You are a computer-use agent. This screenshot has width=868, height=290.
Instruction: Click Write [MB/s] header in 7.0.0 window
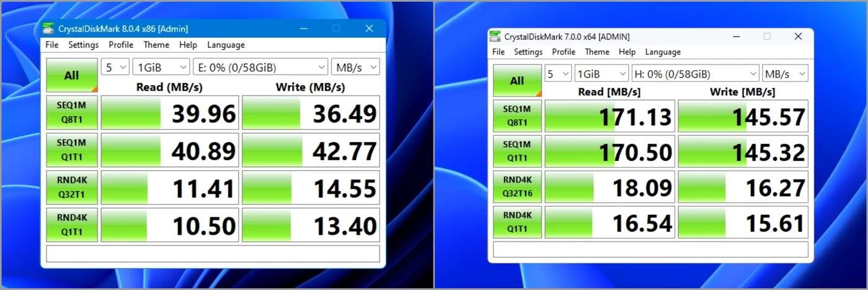click(742, 91)
